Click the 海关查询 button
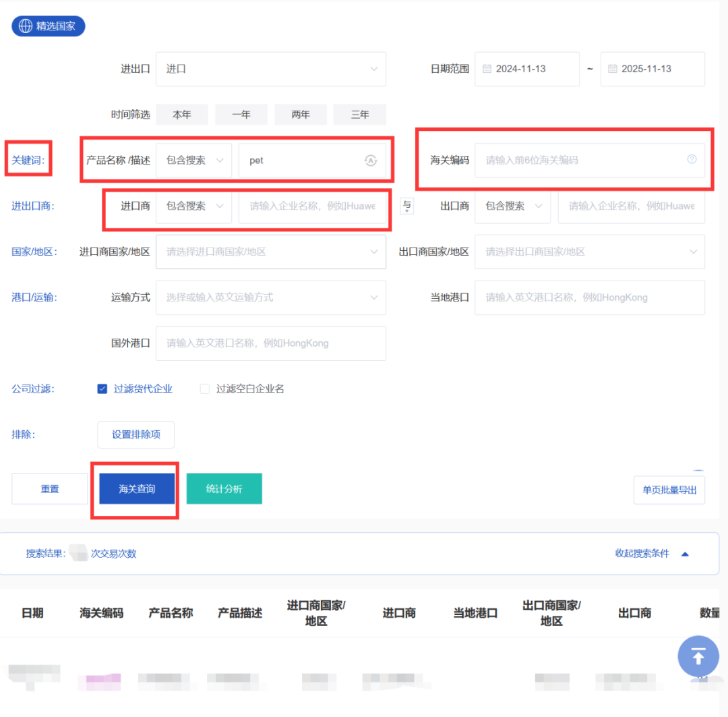The image size is (728, 717). pos(137,489)
